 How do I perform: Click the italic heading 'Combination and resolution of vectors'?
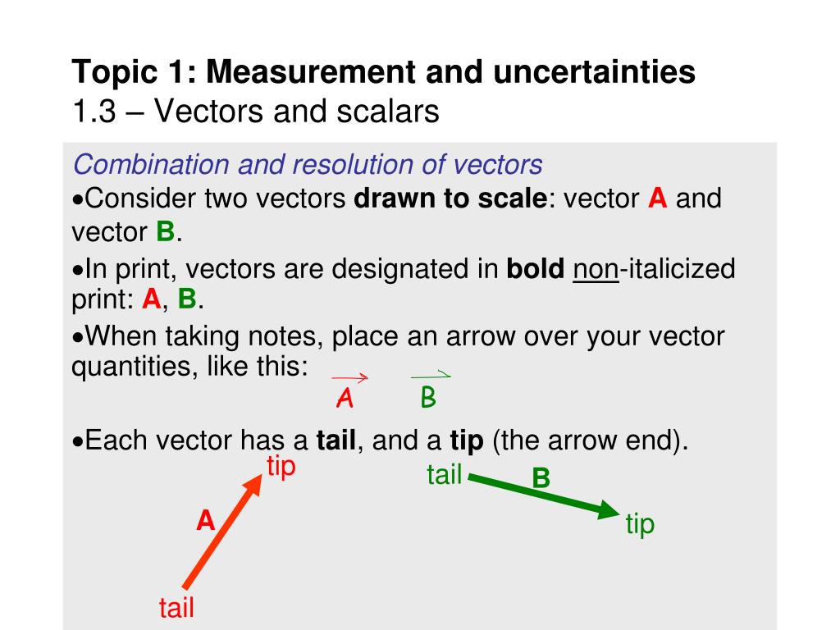coord(308,164)
